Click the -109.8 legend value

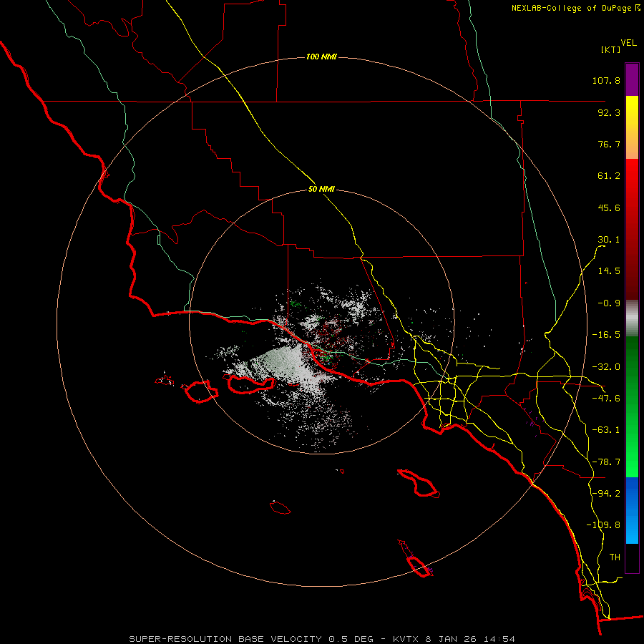[603, 525]
